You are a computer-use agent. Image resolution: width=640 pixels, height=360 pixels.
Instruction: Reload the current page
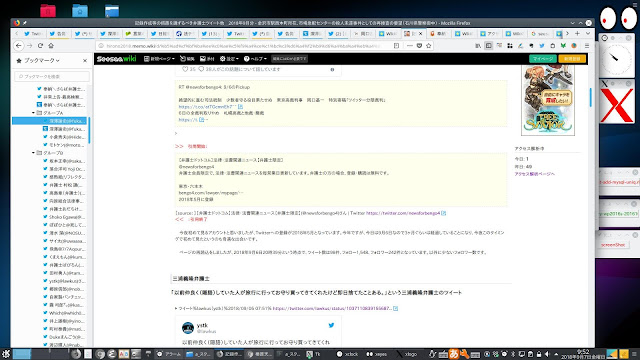pyautogui.click(x=40, y=46)
